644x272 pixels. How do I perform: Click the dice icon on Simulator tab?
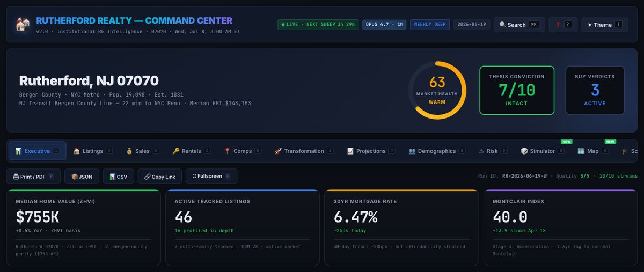click(x=524, y=151)
